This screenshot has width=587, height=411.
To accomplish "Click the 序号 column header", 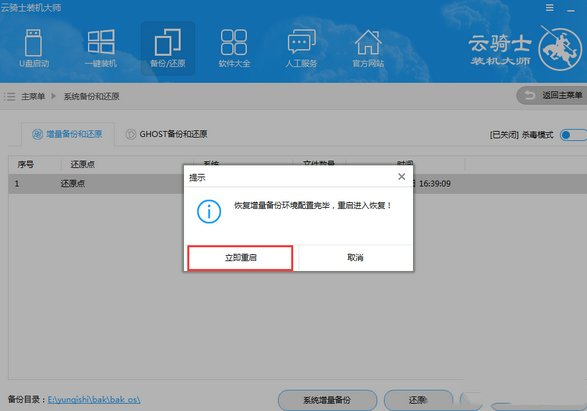I will (25, 164).
